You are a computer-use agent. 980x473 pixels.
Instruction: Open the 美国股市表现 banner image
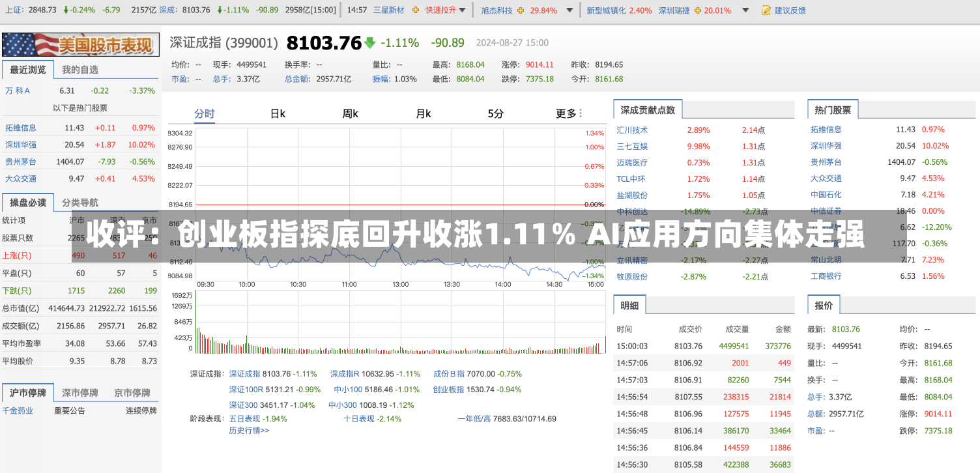[80, 44]
